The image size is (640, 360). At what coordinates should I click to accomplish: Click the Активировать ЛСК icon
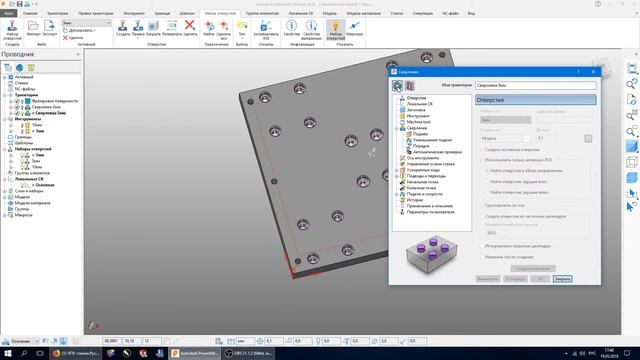point(266,26)
